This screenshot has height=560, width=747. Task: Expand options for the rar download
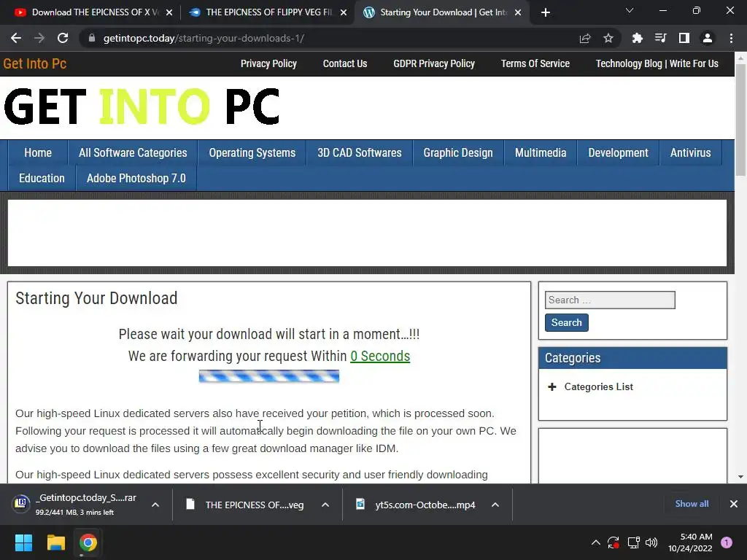(155, 505)
